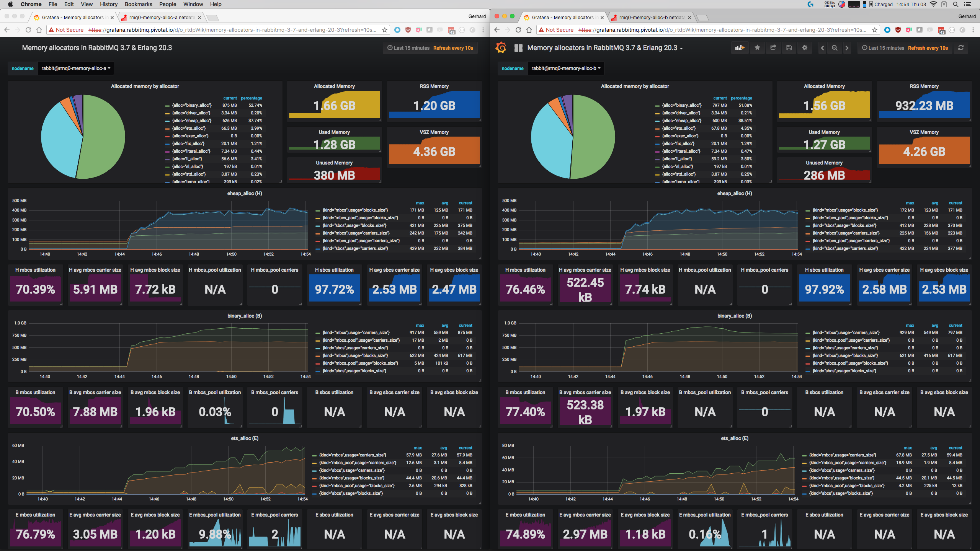Open the Apple menu
Image resolution: width=980 pixels, height=551 pixels.
[10, 4]
